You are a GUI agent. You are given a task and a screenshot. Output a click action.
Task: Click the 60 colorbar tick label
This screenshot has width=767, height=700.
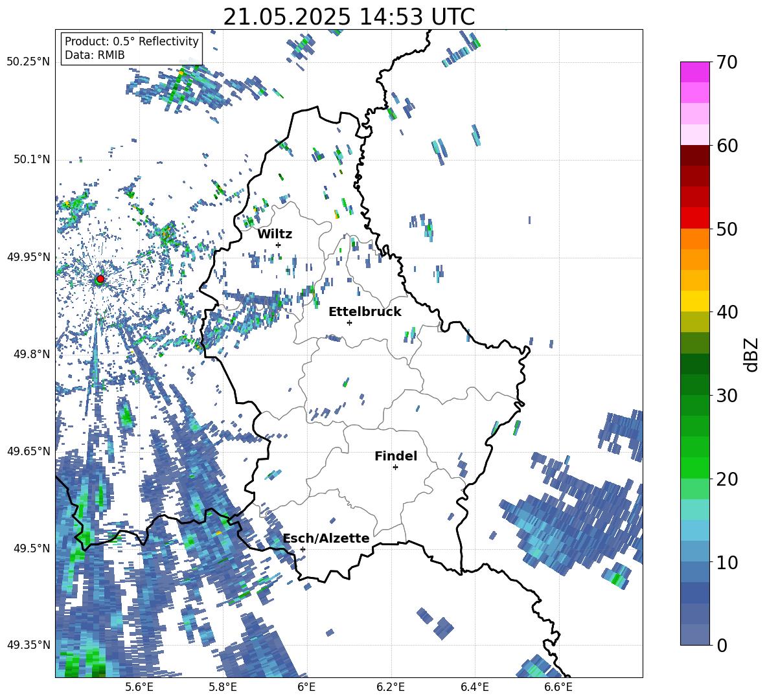pyautogui.click(x=727, y=146)
